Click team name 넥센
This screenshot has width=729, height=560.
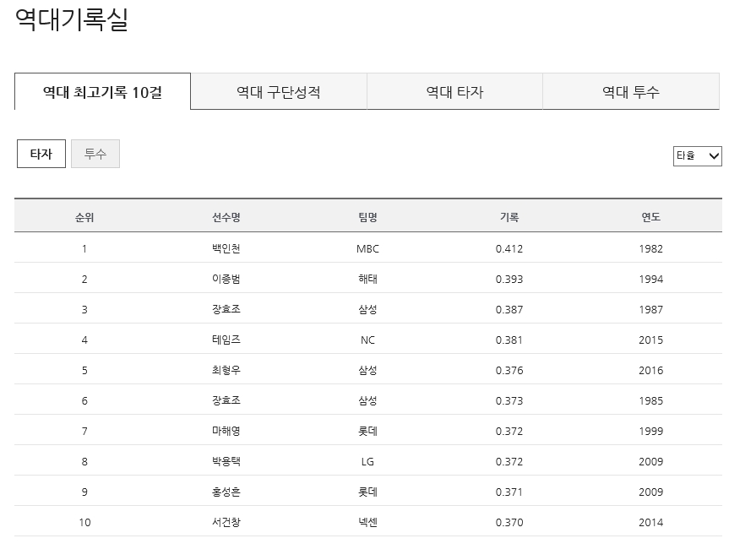coord(367,522)
